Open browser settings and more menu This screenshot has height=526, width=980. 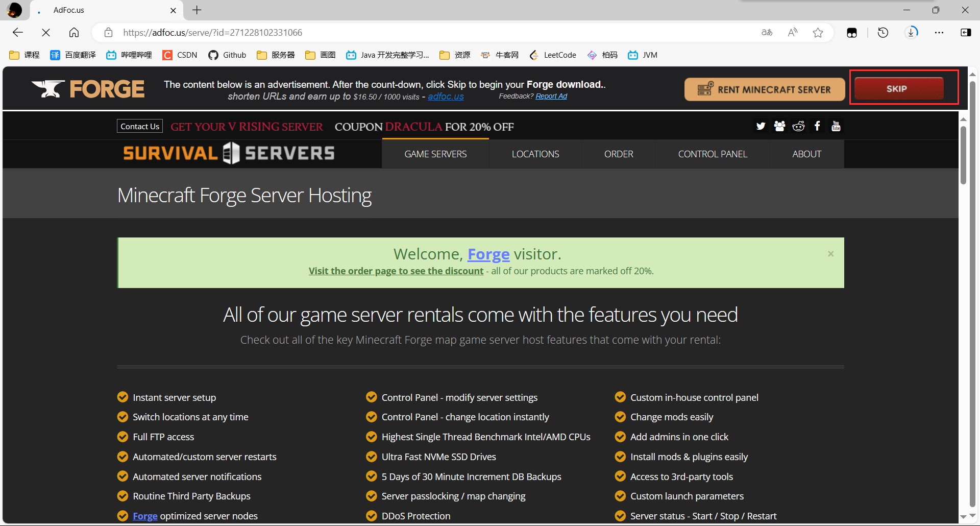tap(939, 33)
